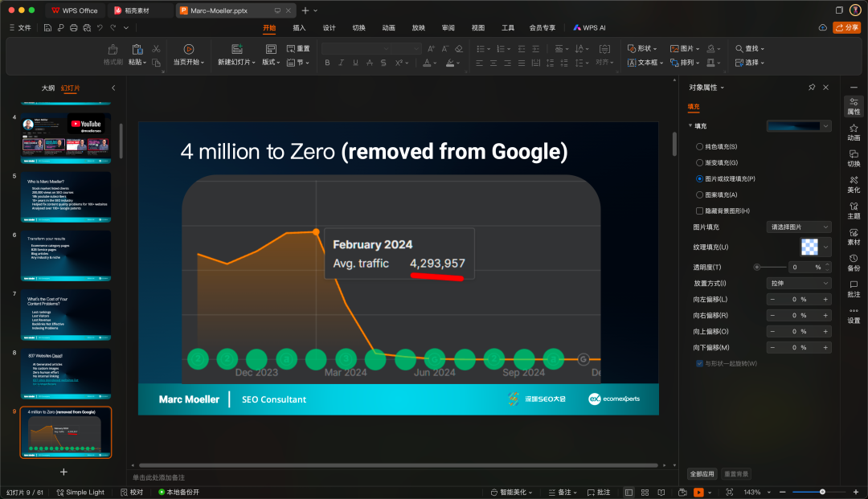
Task: Increase left offset (向左偏移) with plus stepper
Action: [x=825, y=299]
